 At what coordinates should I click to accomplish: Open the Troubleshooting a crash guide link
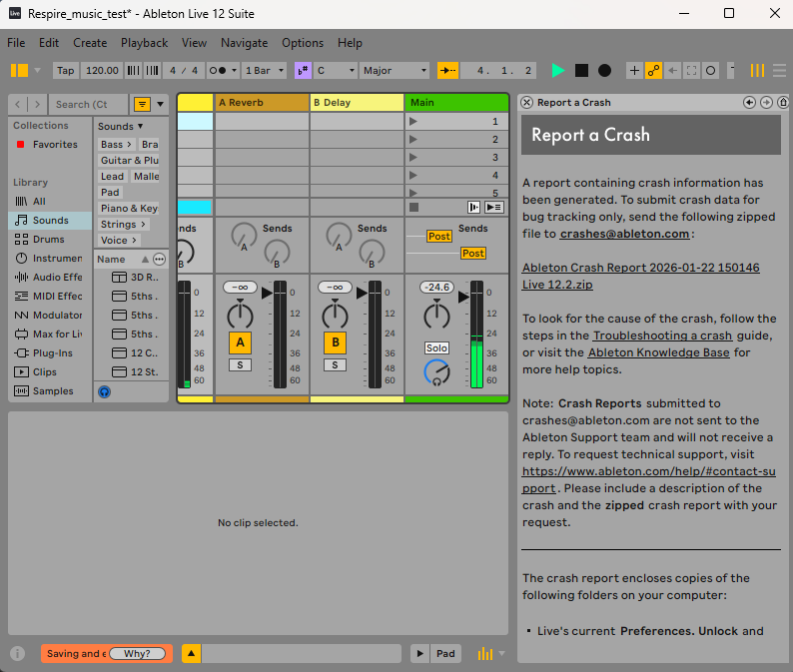[662, 336]
